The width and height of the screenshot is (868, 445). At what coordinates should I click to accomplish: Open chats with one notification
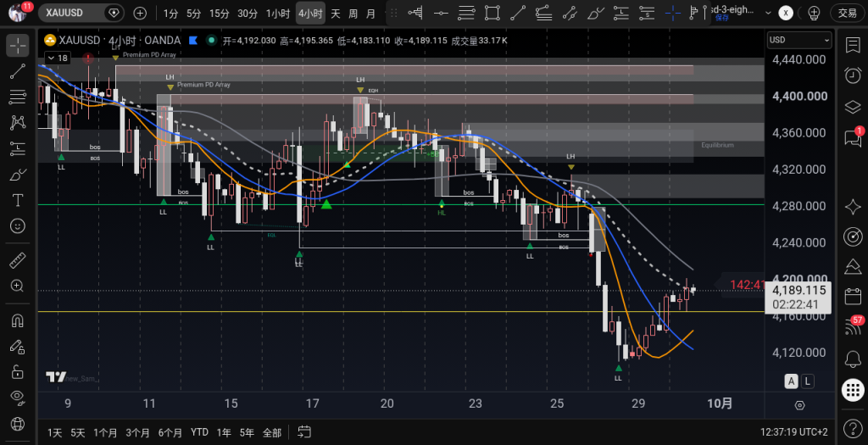[x=853, y=138]
